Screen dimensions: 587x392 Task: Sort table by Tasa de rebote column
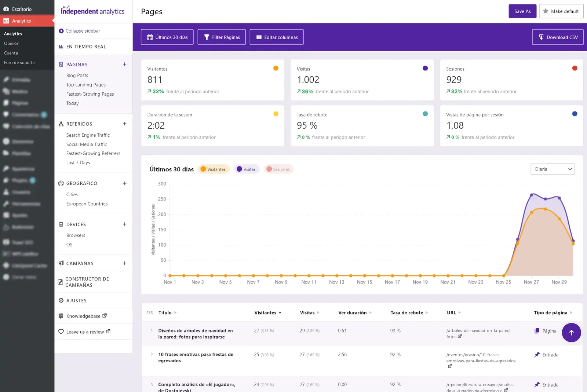[x=409, y=313]
